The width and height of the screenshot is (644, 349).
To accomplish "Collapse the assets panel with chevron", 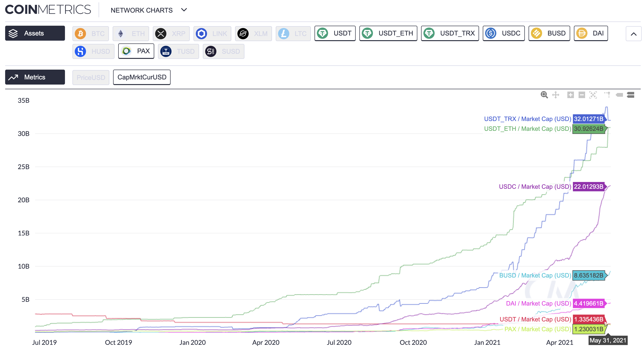I will 633,34.
